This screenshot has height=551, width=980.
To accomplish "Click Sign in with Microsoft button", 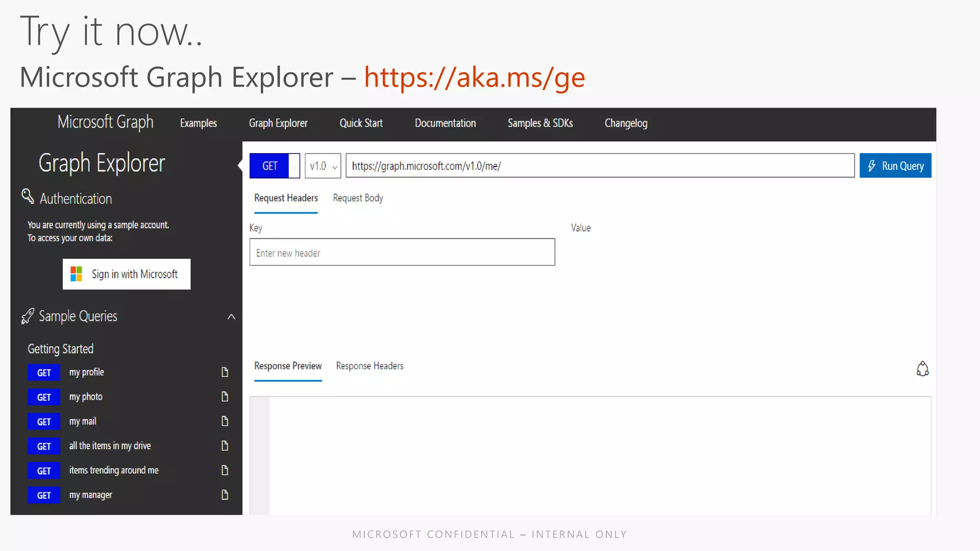I will pyautogui.click(x=126, y=274).
